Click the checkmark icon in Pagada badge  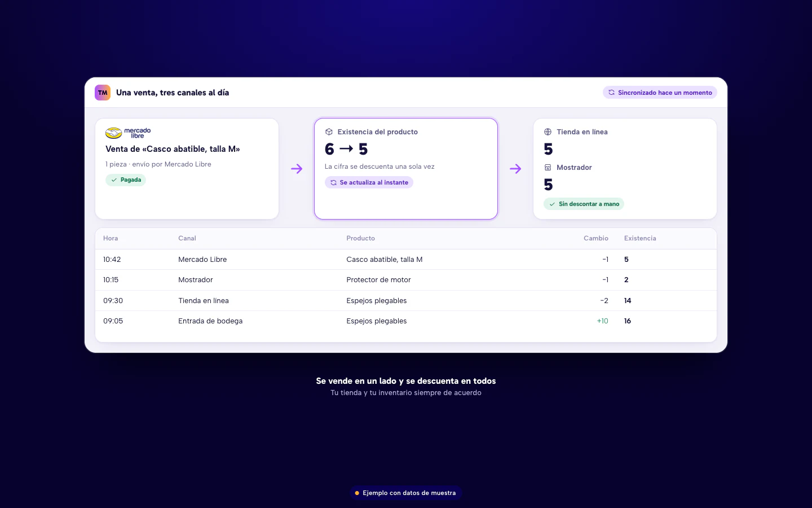click(114, 180)
